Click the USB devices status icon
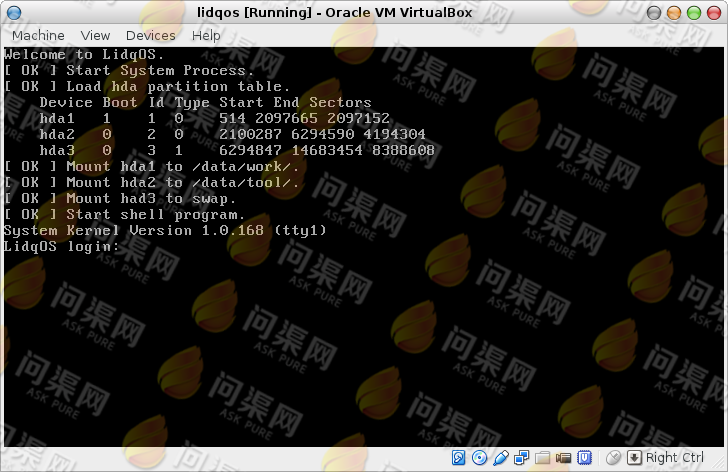The image size is (728, 472). pyautogui.click(x=500, y=458)
